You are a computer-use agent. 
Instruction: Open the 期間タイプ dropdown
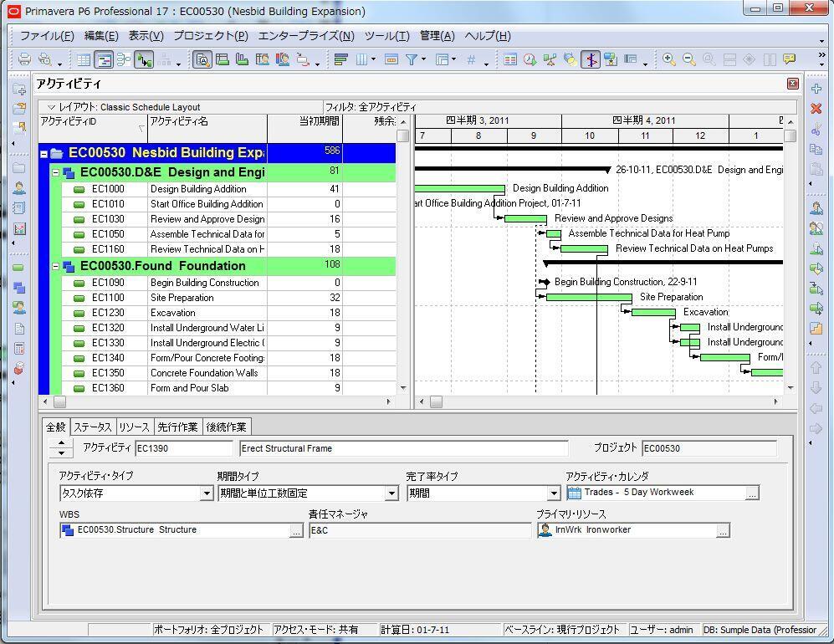tap(392, 493)
